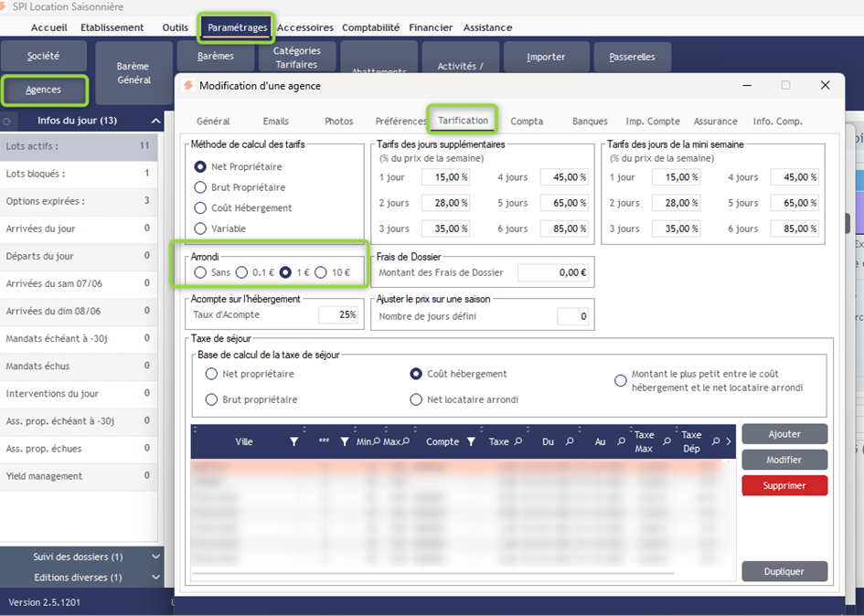Choose Net locataire arrondi tax base
Screen dimensions: 864x616
pos(417,399)
